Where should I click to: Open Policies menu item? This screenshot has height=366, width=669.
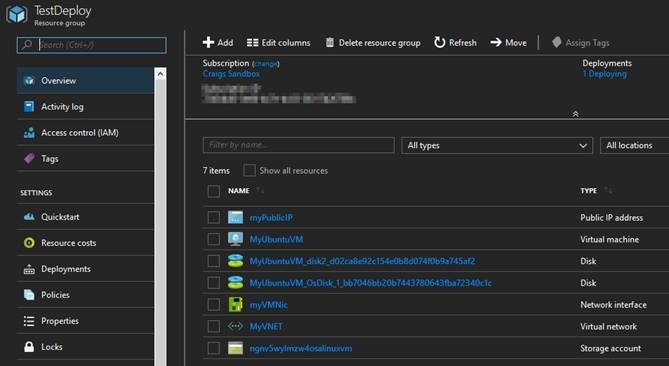tap(85, 295)
